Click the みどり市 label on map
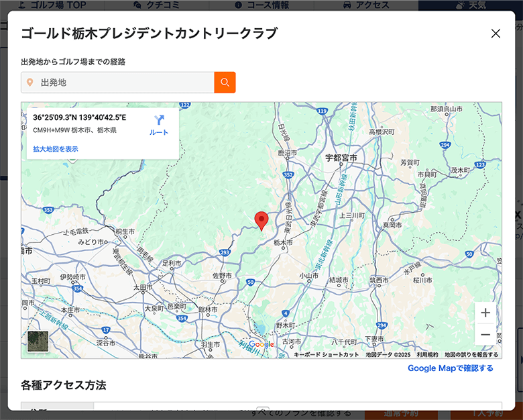This screenshot has height=420, width=523. click(x=91, y=242)
